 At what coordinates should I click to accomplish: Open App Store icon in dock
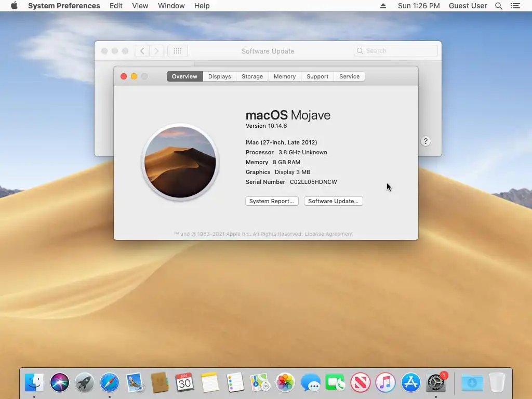pyautogui.click(x=410, y=382)
